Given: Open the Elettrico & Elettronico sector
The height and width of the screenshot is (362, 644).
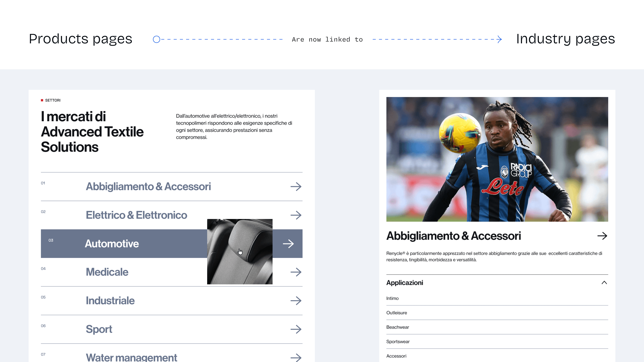Looking at the screenshot, I should (136, 215).
